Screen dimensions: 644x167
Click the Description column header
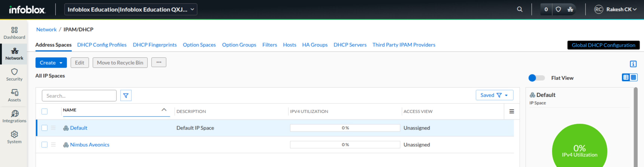point(191,111)
